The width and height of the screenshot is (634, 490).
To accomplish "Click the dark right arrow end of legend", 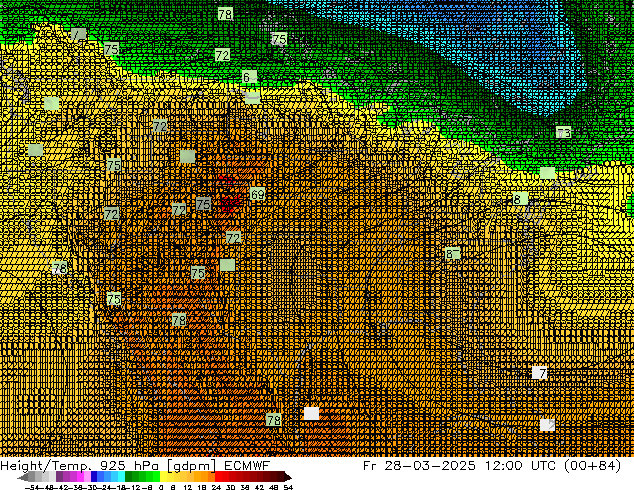I will [x=288, y=477].
